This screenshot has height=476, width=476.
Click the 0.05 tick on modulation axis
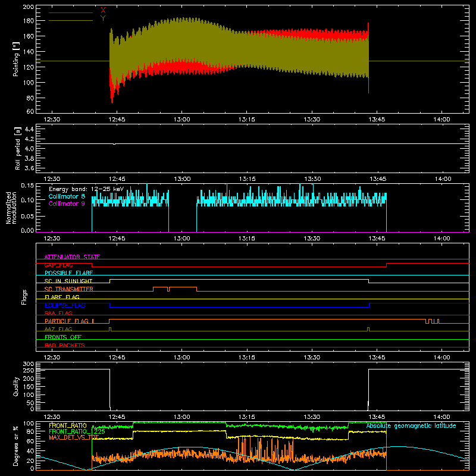pos(27,216)
